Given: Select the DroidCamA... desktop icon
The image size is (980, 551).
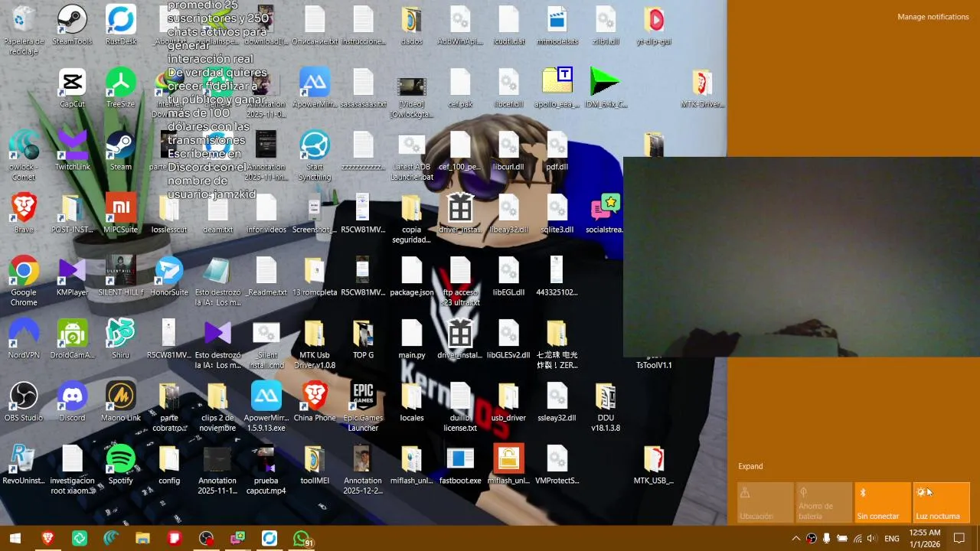Looking at the screenshot, I should (x=72, y=339).
